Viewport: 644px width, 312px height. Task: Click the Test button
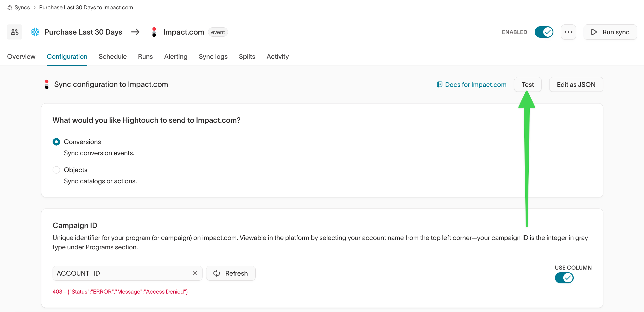pos(528,84)
